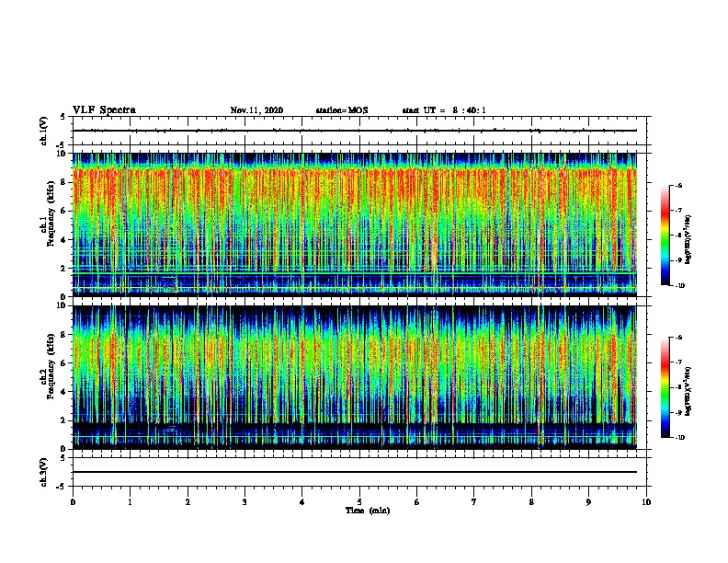Image resolution: width=728 pixels, height=563 pixels.
Task: Click the "-10" label on ch.2 color bar
Action: pyautogui.click(x=679, y=438)
